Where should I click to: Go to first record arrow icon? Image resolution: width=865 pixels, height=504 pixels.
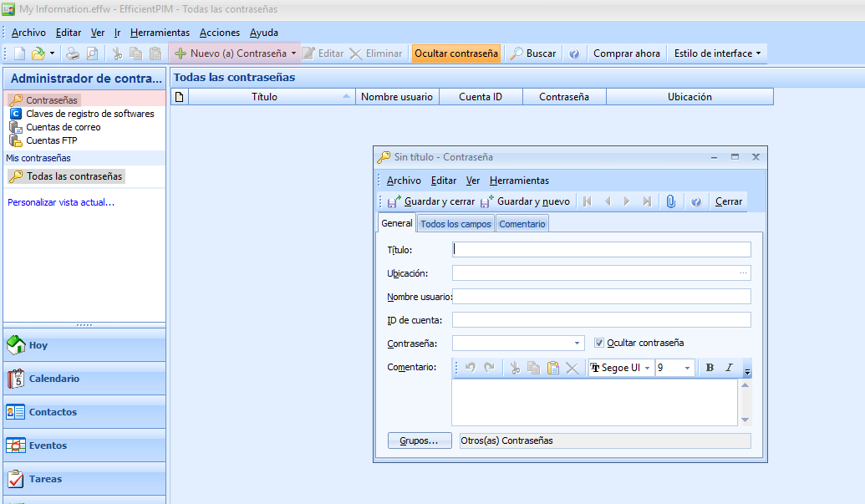[x=587, y=201]
